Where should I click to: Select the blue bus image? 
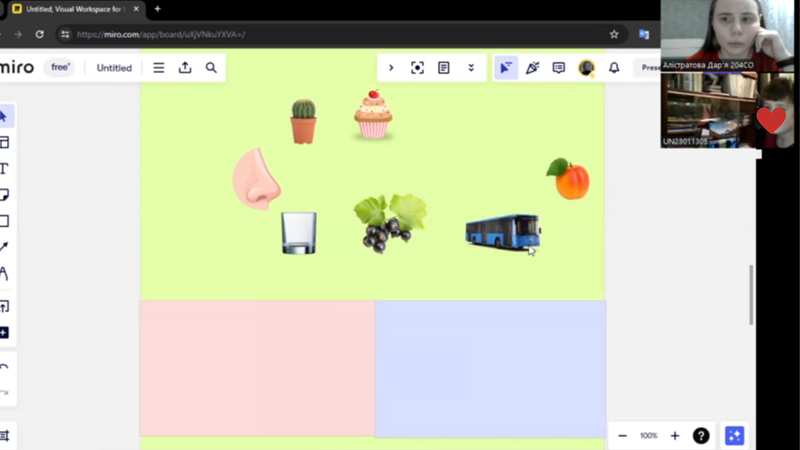point(503,232)
